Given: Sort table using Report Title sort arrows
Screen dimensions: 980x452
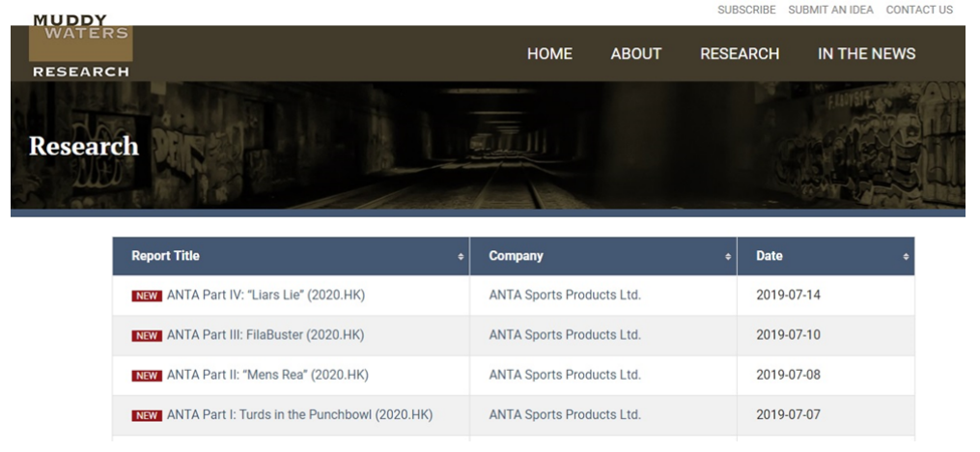Looking at the screenshot, I should pos(461,256).
